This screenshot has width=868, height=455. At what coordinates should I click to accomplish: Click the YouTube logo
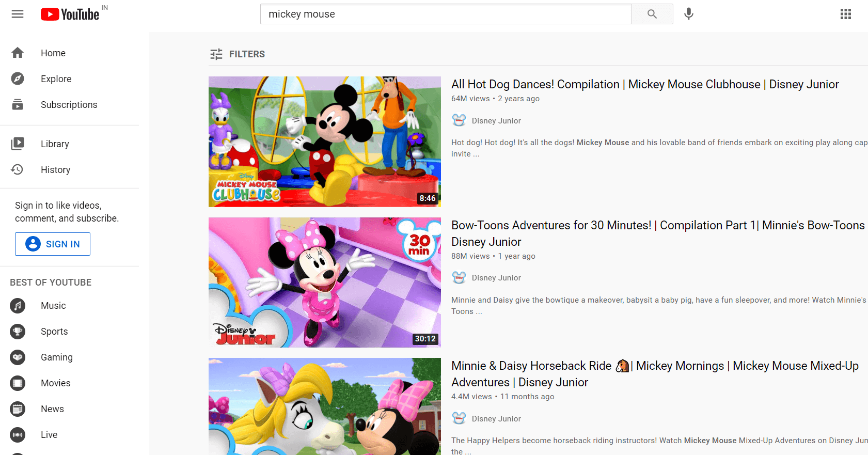point(70,14)
